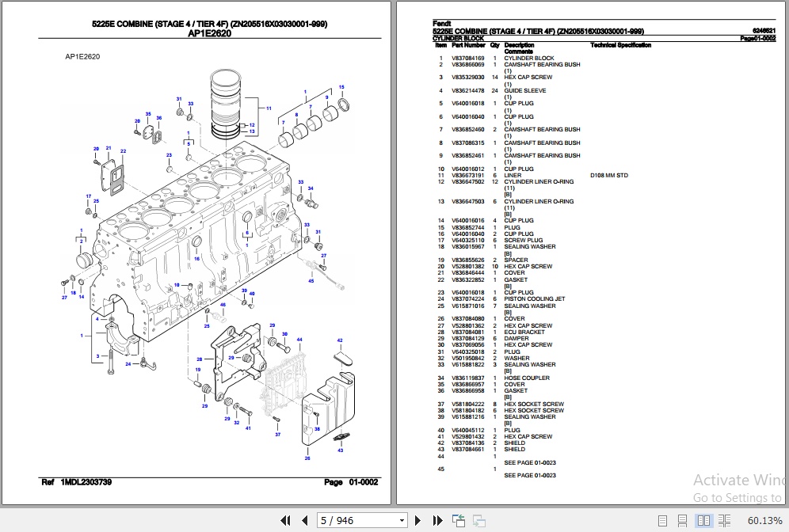The height and width of the screenshot is (532, 789).
Task: Click part number V836673191
Action: click(x=468, y=176)
